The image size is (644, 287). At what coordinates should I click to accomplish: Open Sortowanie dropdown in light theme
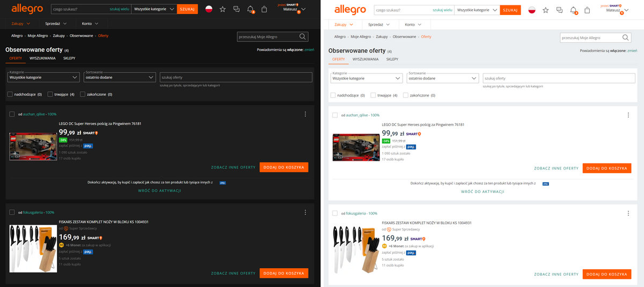pos(443,78)
